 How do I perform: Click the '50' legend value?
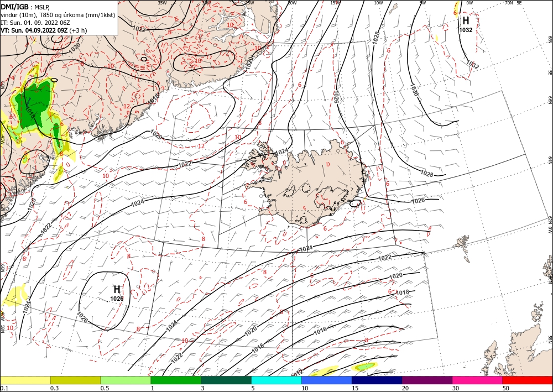[x=506, y=388]
